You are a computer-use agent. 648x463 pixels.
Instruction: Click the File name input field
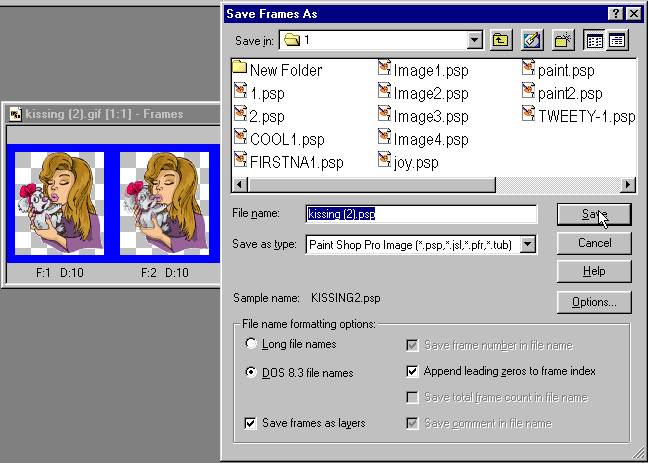[421, 214]
